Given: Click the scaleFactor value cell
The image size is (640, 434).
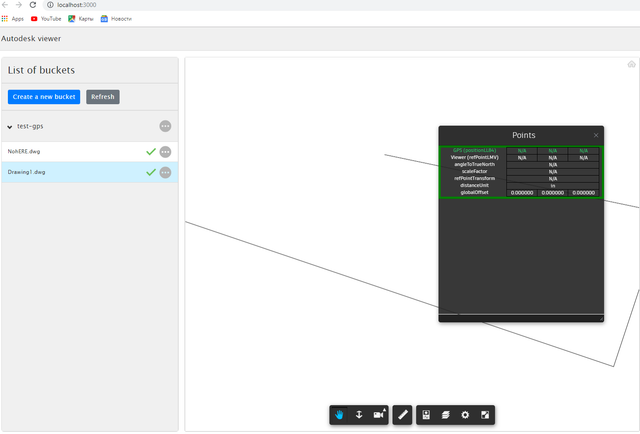Looking at the screenshot, I should [x=553, y=171].
